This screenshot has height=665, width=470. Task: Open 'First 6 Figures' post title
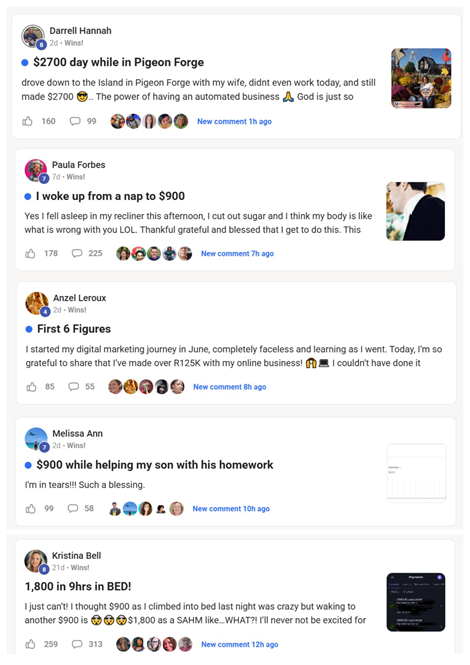pyautogui.click(x=74, y=329)
